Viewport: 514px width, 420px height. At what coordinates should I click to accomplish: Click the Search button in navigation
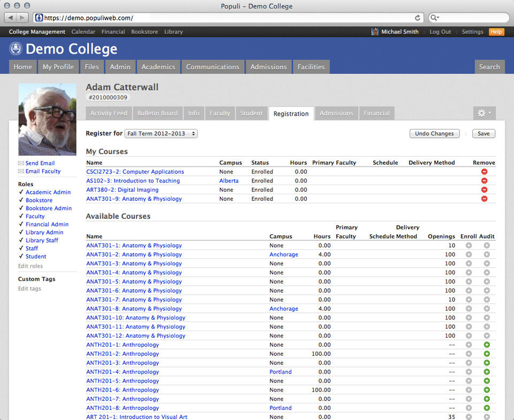(490, 67)
